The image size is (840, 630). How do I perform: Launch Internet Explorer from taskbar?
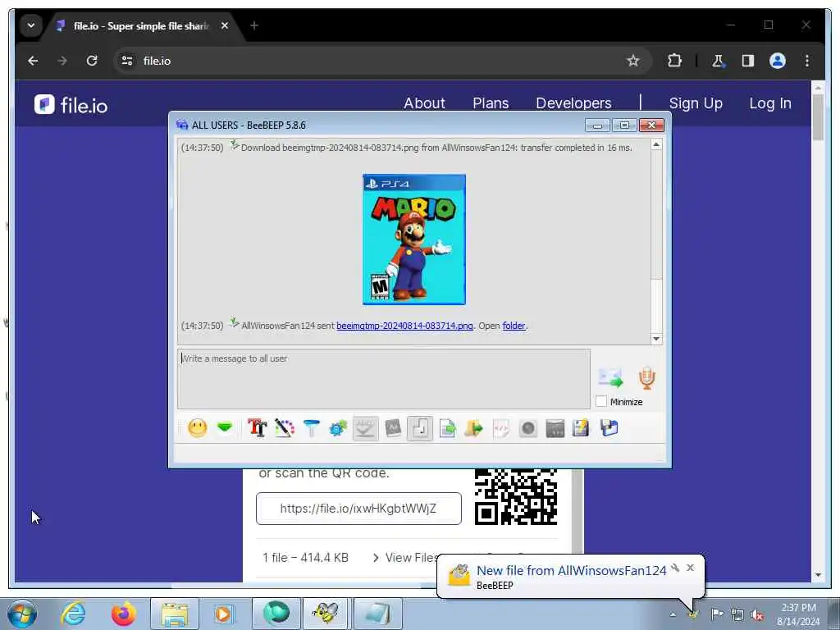73,614
